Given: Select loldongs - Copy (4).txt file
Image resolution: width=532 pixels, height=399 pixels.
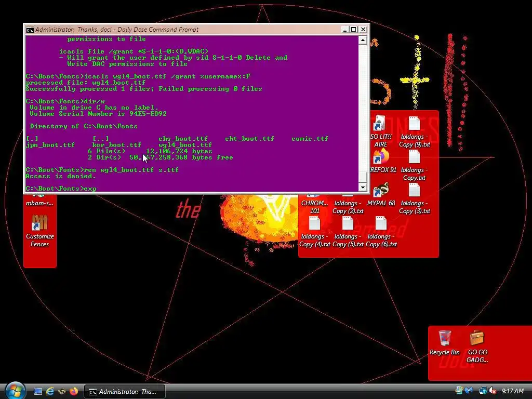Looking at the screenshot, I should (314, 232).
